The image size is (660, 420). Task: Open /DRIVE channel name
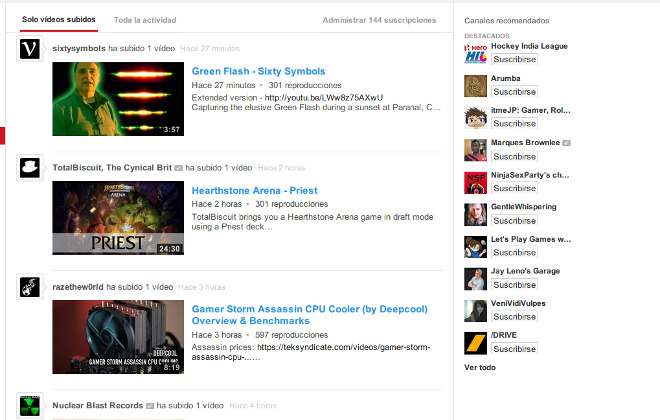click(x=504, y=335)
